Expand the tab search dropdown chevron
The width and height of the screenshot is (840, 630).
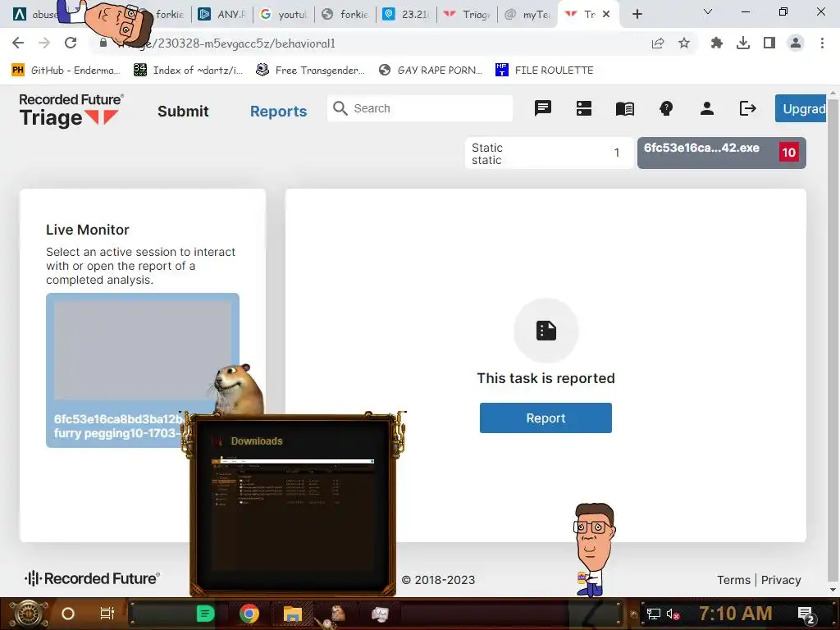708,11
